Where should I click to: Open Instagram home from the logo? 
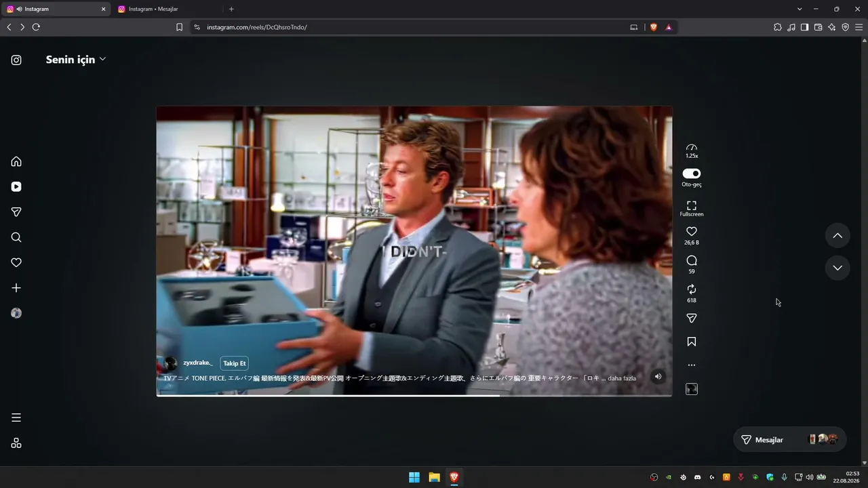16,60
